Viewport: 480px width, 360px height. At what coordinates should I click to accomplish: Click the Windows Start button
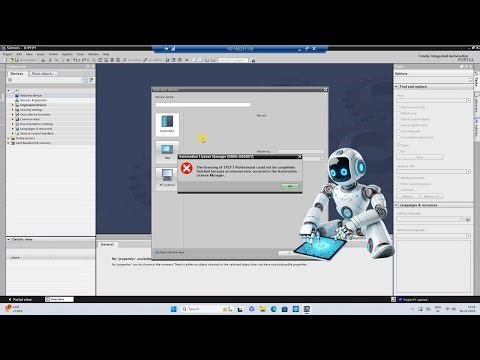[x=174, y=309]
